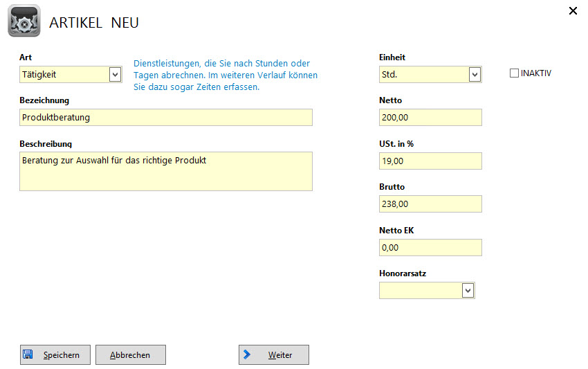Click the blue Dienstleistungen help text
Viewport: 588px width, 369px height.
coord(225,75)
